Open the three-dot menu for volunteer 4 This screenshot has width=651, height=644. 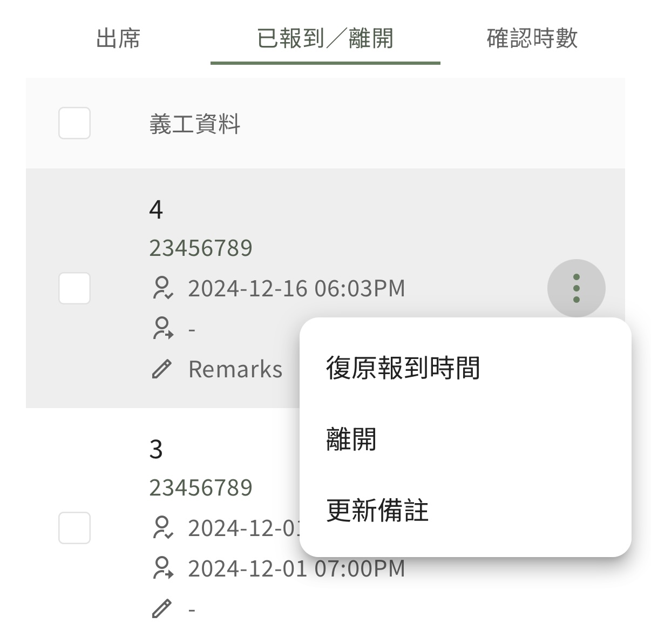pos(576,288)
